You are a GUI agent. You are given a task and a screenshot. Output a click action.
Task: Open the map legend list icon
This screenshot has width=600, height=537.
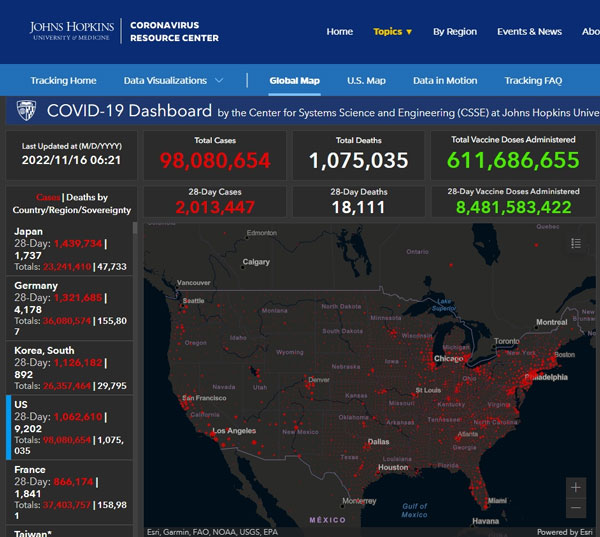pos(576,243)
